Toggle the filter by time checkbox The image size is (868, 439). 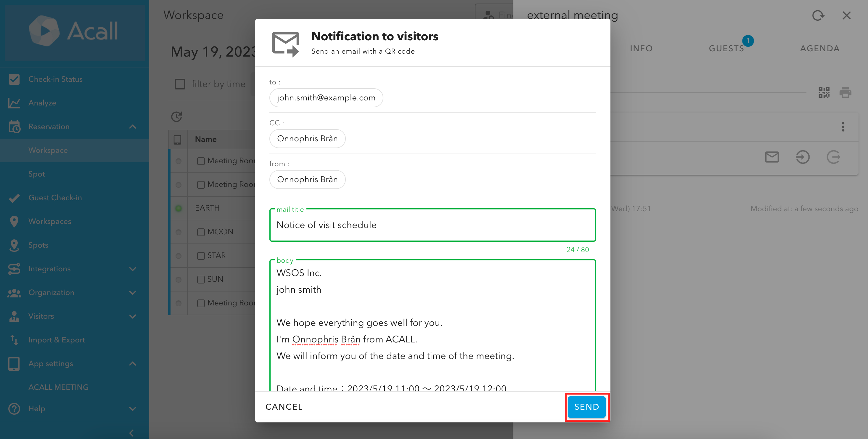180,84
